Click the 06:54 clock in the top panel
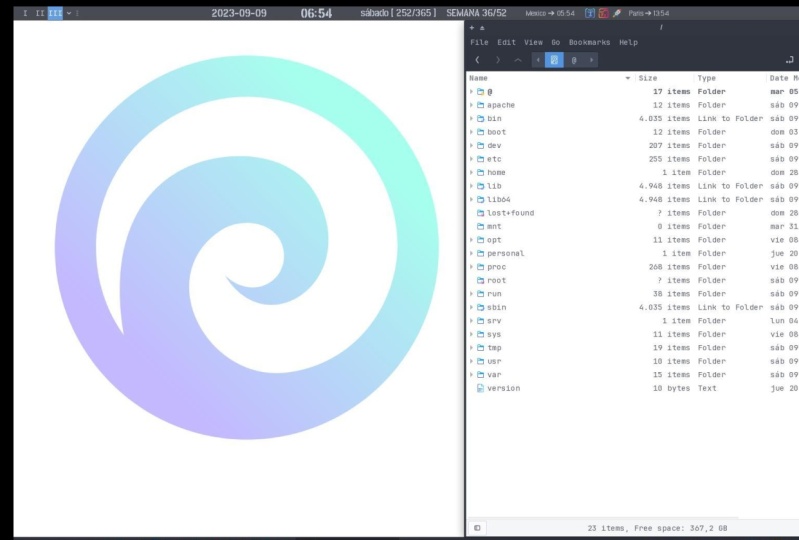 [x=316, y=13]
